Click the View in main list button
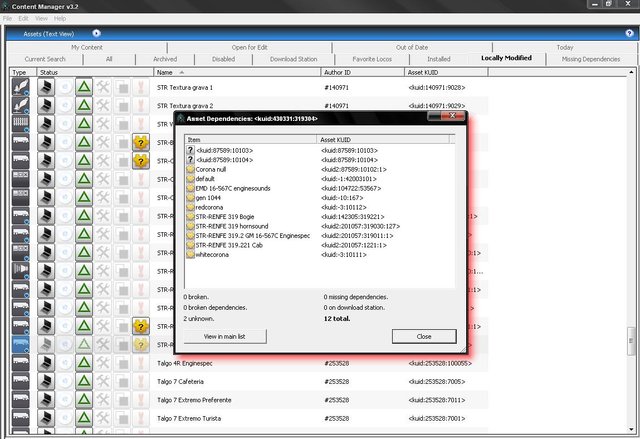This screenshot has width=640, height=439. coord(223,336)
